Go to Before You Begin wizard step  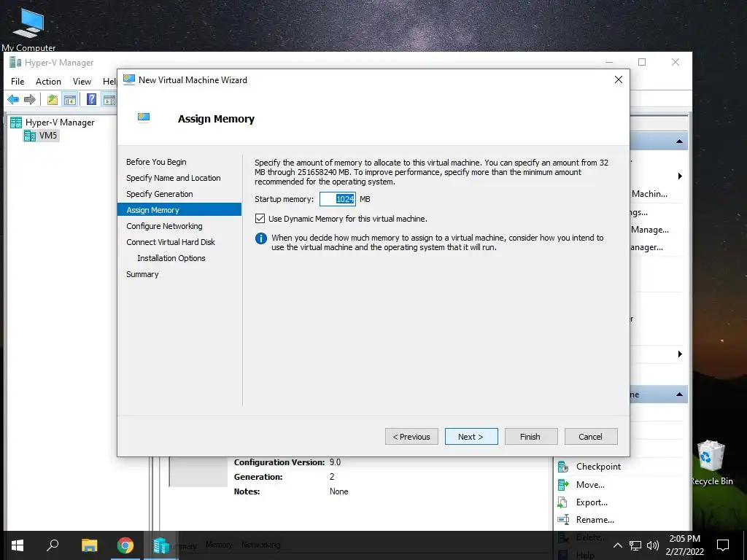pos(156,162)
